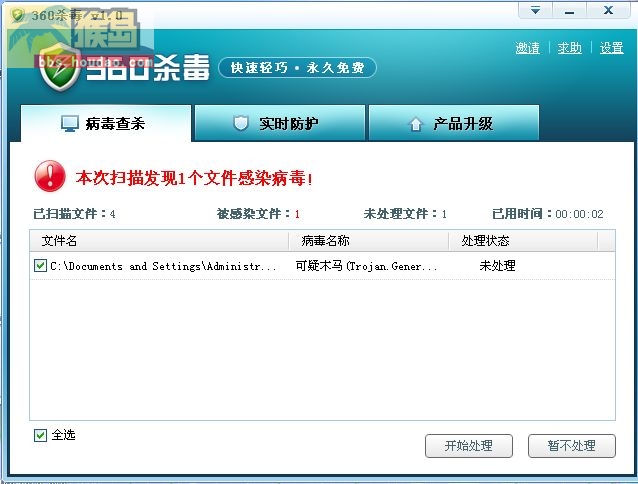Click the 被感染文件: 1 statistic
The width and height of the screenshot is (638, 484).
258,214
